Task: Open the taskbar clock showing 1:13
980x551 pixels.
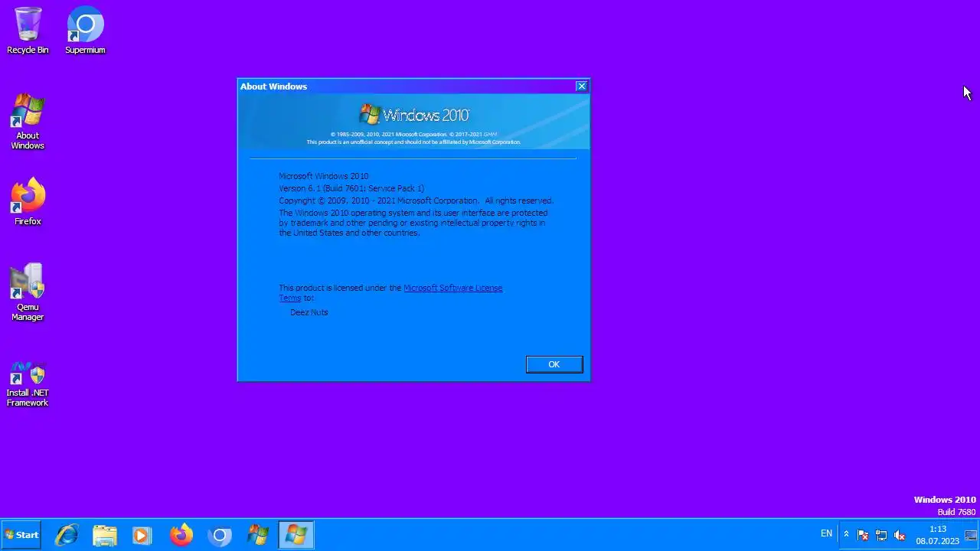Action: 938,535
